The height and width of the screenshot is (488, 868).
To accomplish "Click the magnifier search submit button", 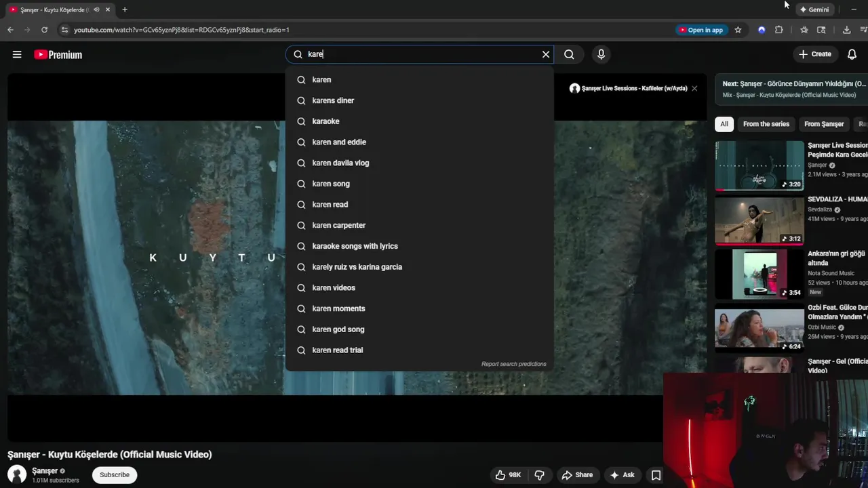I will [x=569, y=54].
